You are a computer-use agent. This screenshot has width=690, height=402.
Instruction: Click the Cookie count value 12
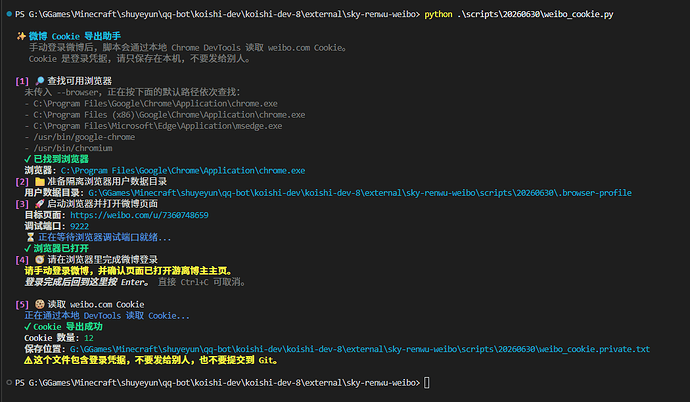click(x=89, y=338)
